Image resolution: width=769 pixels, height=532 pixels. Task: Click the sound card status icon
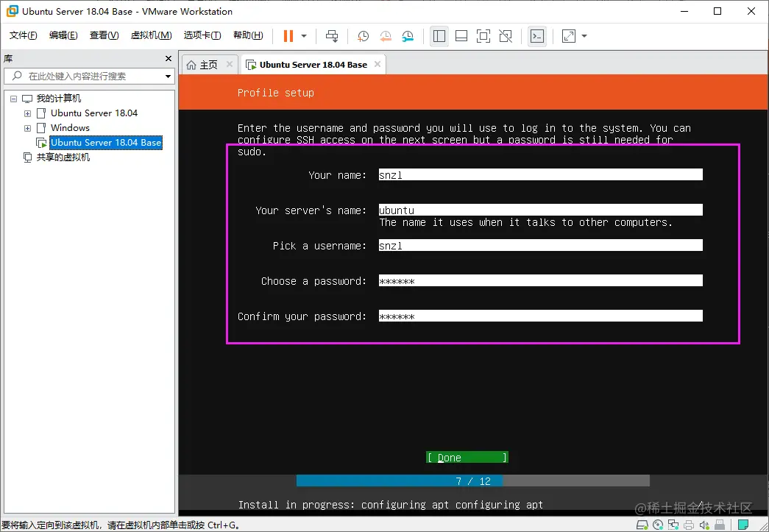click(x=704, y=525)
